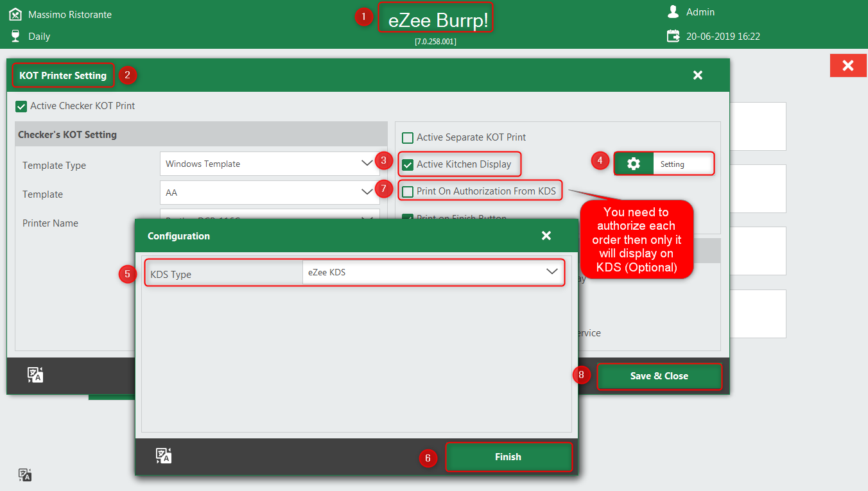The height and width of the screenshot is (491, 868).
Task: Click the Configuration dialog title
Action: tap(178, 236)
